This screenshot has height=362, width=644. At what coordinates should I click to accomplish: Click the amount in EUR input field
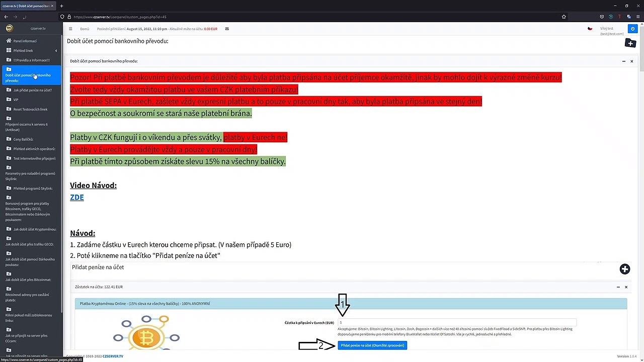(x=457, y=322)
